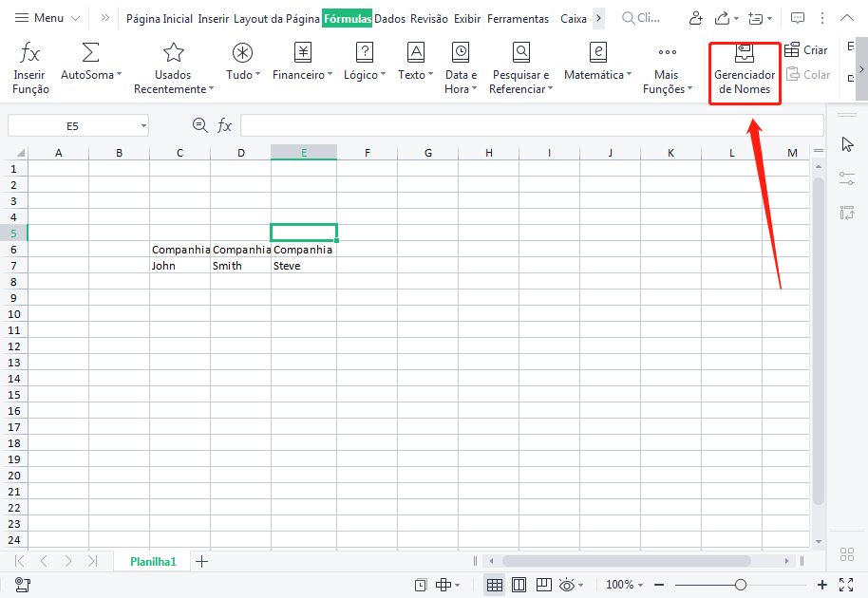The height and width of the screenshot is (598, 868).
Task: Open the Layout da Página tab
Action: pos(275,18)
